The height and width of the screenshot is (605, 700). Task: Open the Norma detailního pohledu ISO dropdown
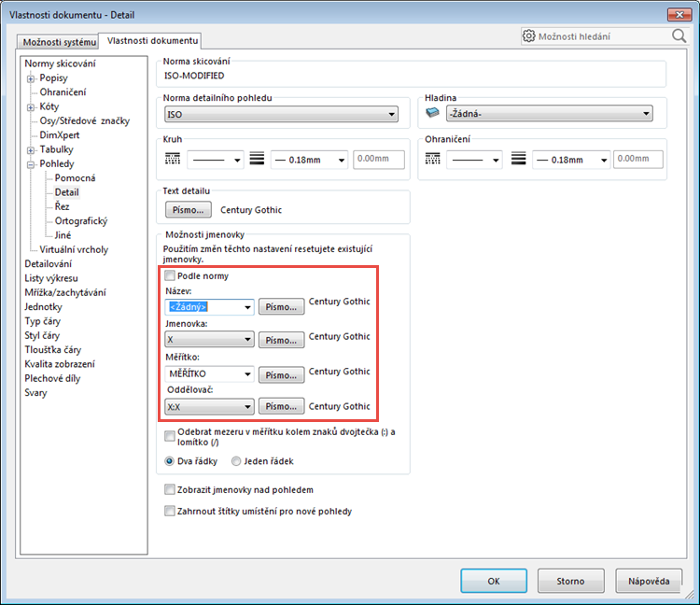(x=281, y=114)
